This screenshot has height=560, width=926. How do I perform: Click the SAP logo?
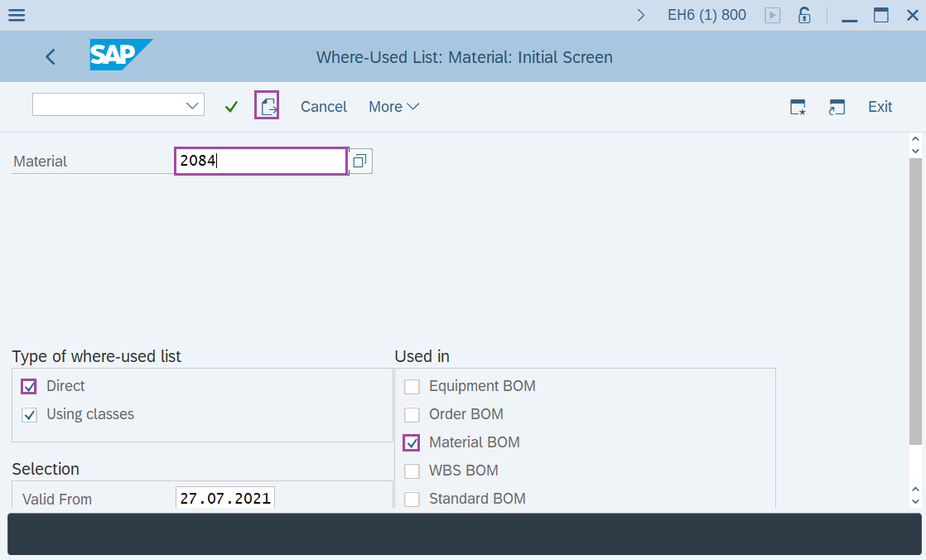[120, 55]
